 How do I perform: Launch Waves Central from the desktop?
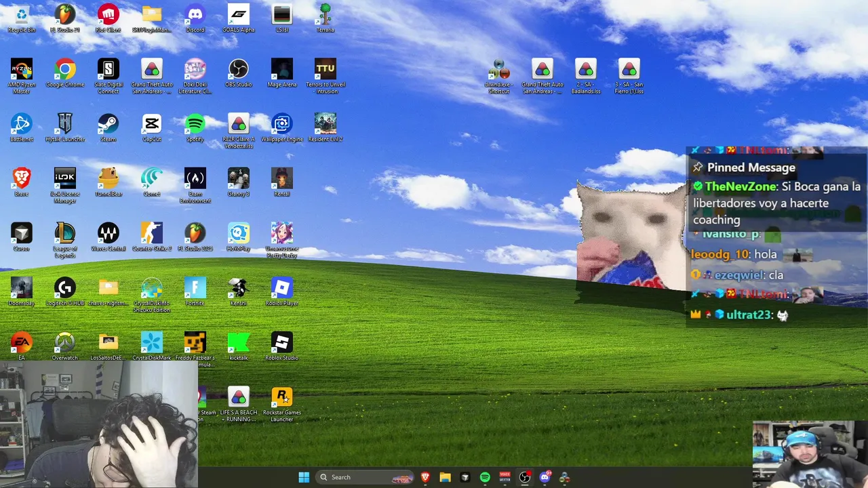tap(108, 238)
